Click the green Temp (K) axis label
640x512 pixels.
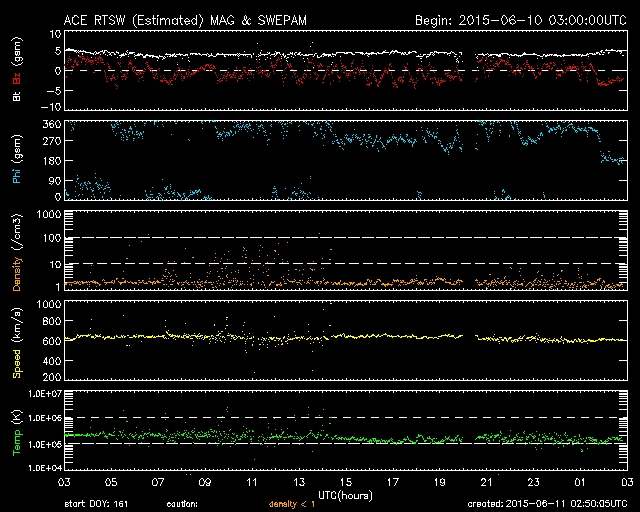[x=15, y=431]
